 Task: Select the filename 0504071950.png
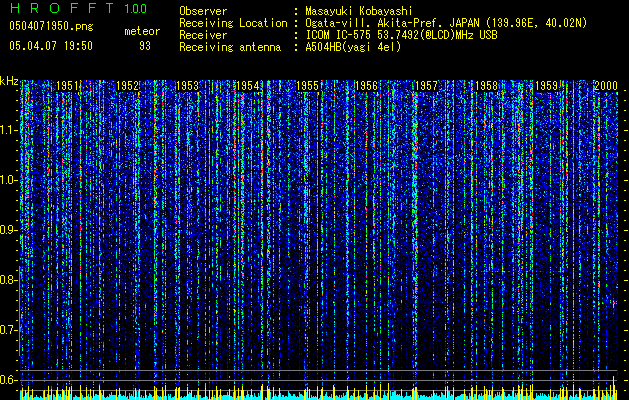51,26
